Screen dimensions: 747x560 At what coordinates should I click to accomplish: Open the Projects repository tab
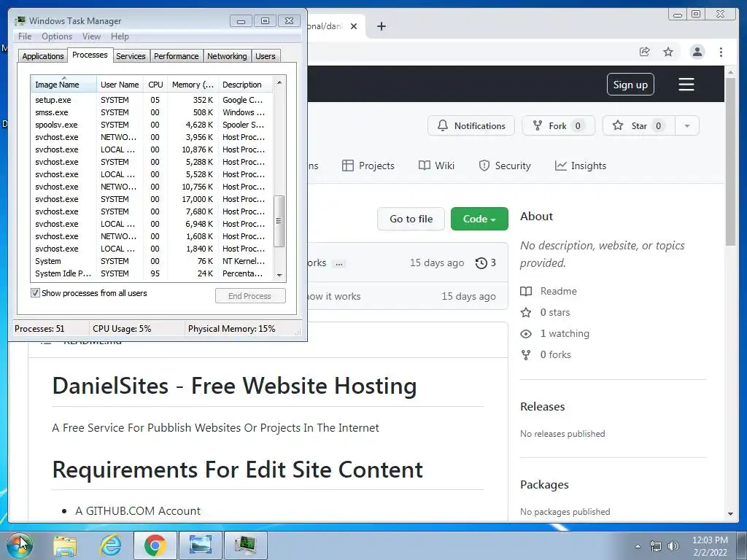point(368,166)
